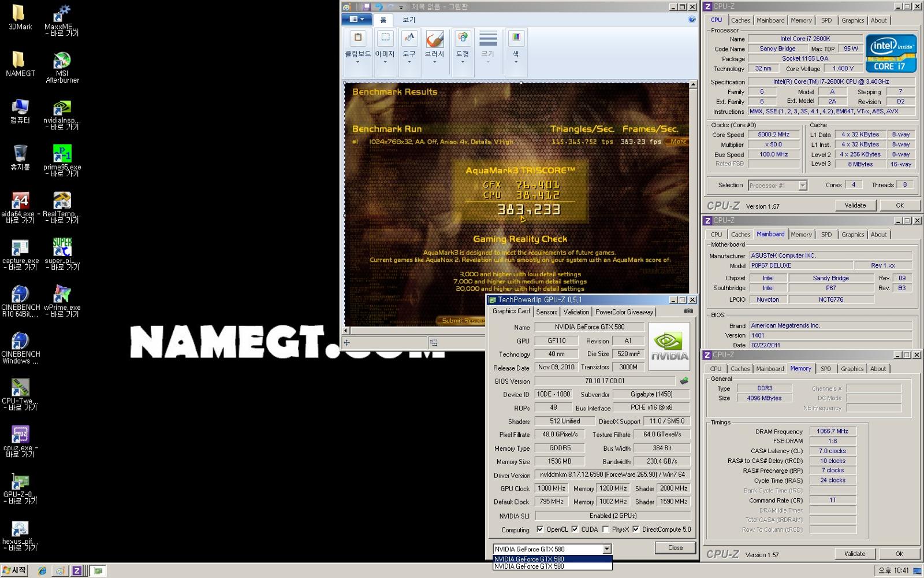Image resolution: width=924 pixels, height=578 pixels.
Task: Expand the 클립보드 (Clipboard) group in Paint
Action: [x=357, y=52]
